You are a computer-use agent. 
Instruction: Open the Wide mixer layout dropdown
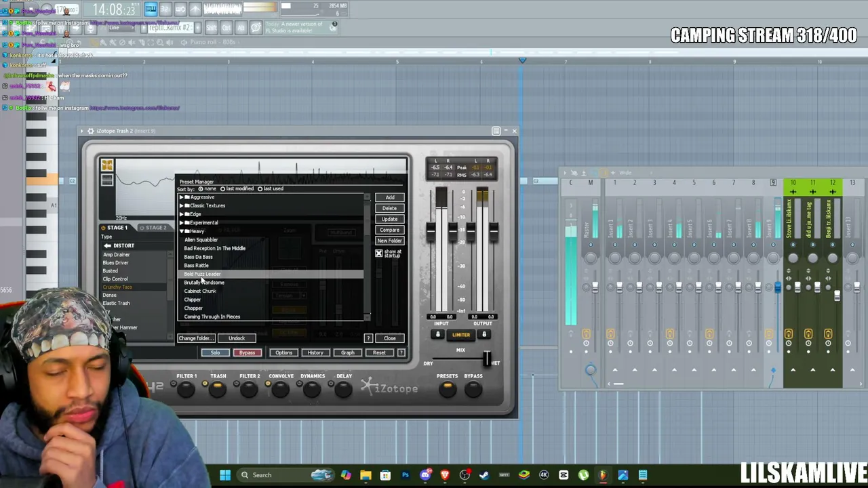625,173
